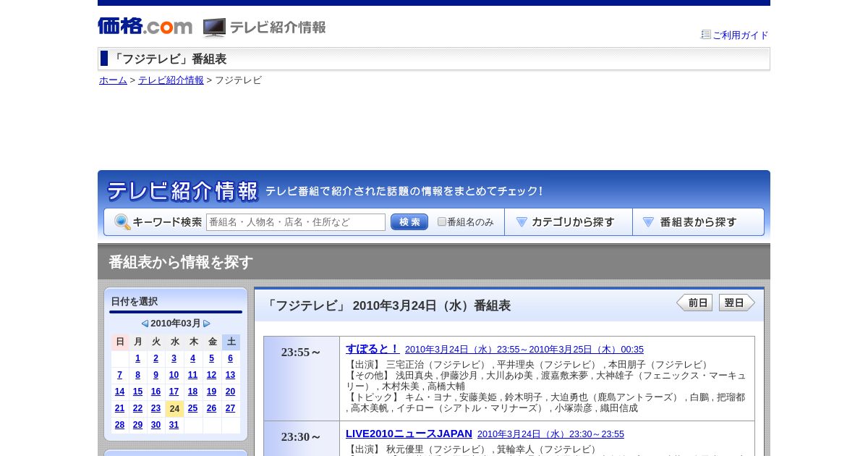Select March 19 in the calendar
868x456 pixels.
(211, 392)
